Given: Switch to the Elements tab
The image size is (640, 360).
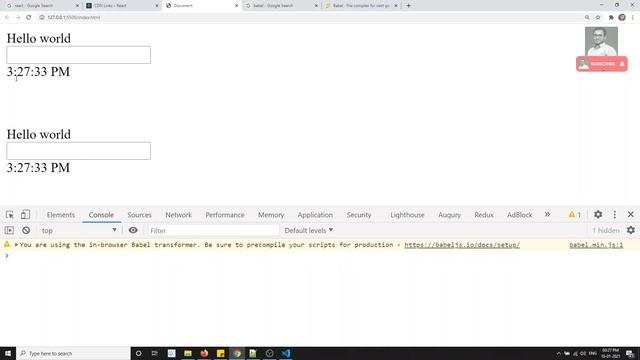Looking at the screenshot, I should pyautogui.click(x=61, y=215).
